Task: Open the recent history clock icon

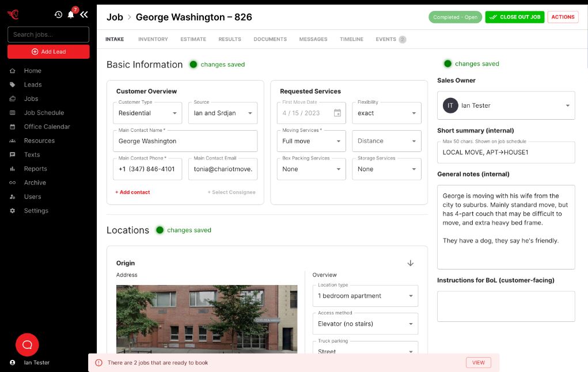Action: (x=58, y=14)
